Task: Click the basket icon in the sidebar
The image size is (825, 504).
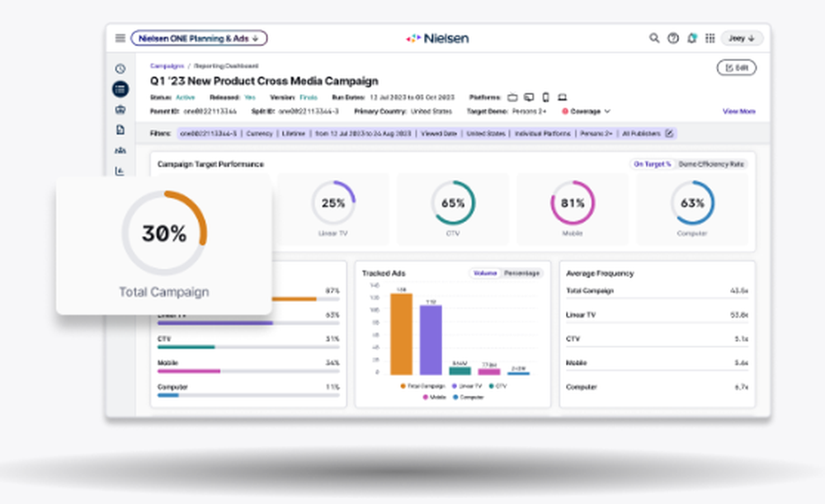Action: [120, 110]
